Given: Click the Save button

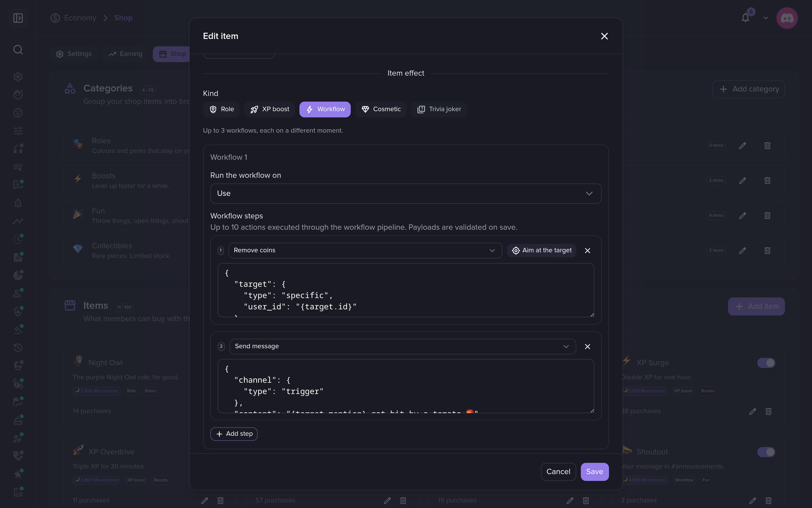Looking at the screenshot, I should pos(595,472).
